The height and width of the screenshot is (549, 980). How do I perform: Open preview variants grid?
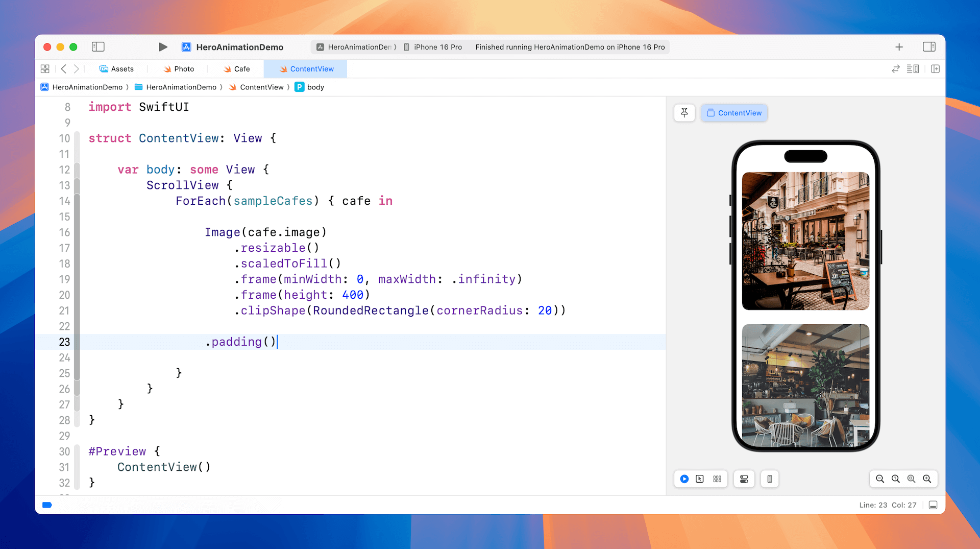click(x=717, y=479)
